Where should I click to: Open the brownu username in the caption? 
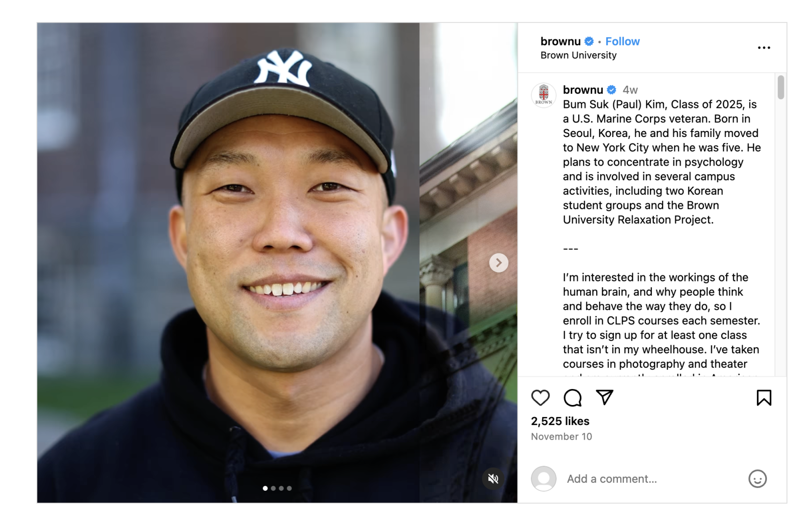click(583, 90)
